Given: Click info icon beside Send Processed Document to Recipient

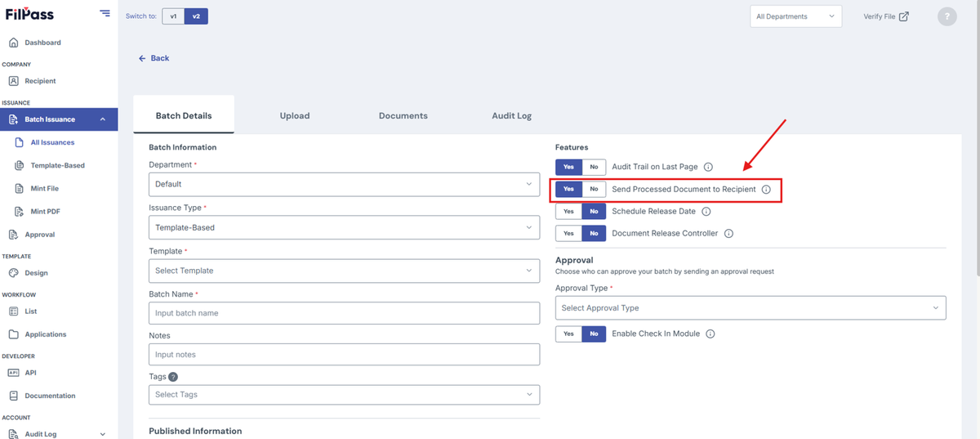Looking at the screenshot, I should point(766,189).
